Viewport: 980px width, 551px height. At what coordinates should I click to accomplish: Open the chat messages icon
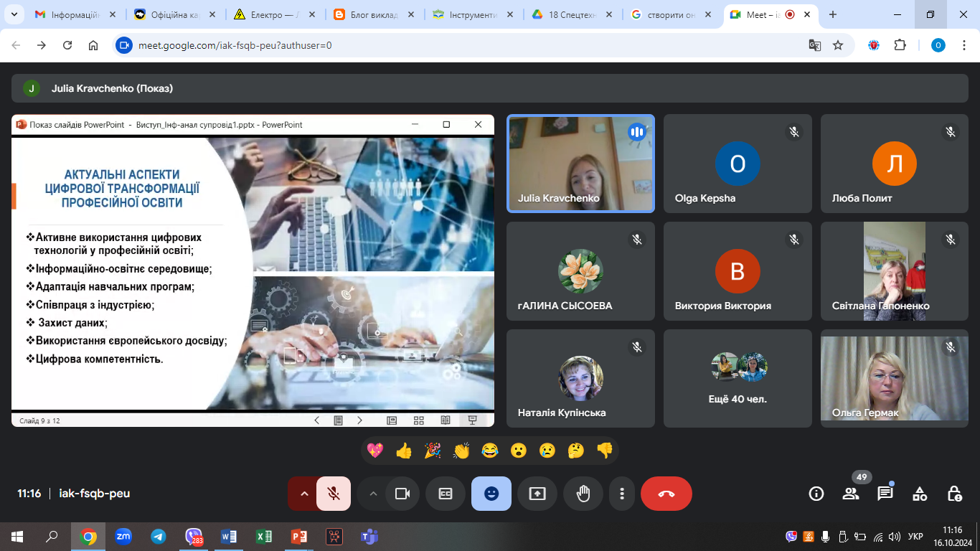[x=885, y=494]
